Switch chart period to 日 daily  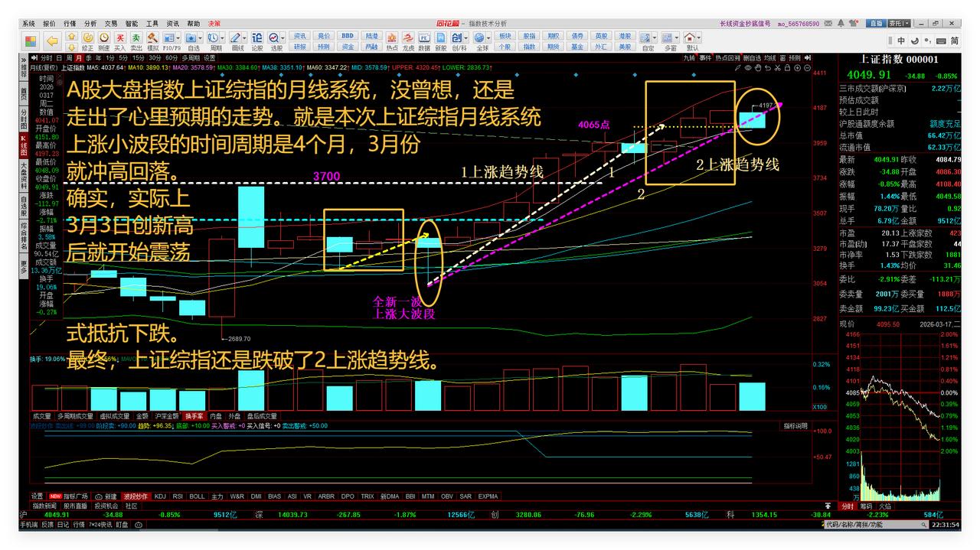point(58,58)
